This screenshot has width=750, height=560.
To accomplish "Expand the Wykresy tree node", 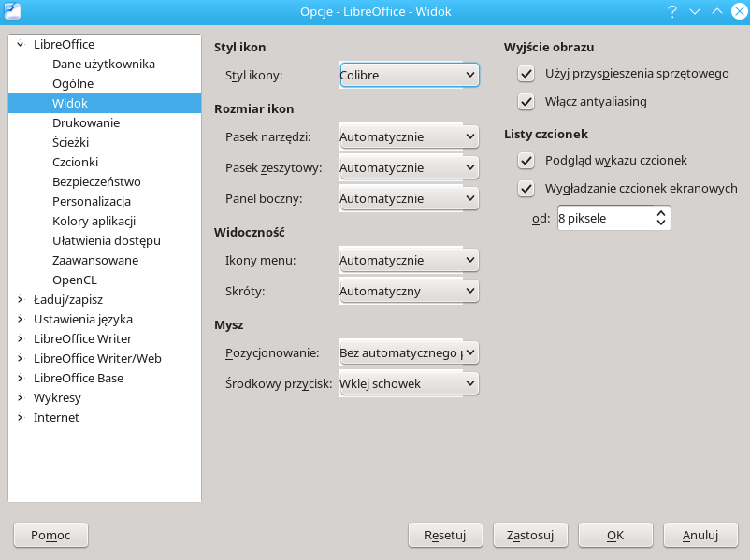I will pyautogui.click(x=21, y=397).
